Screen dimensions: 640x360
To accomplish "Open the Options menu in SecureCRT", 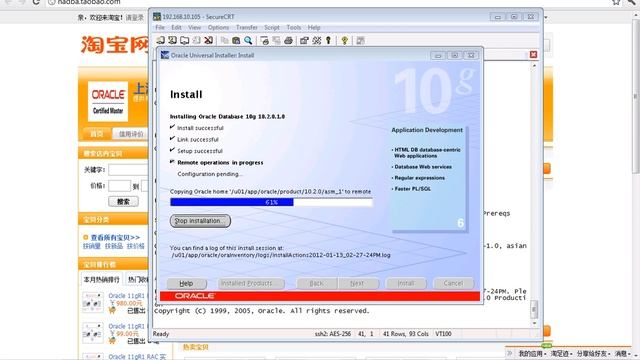I will [218, 27].
